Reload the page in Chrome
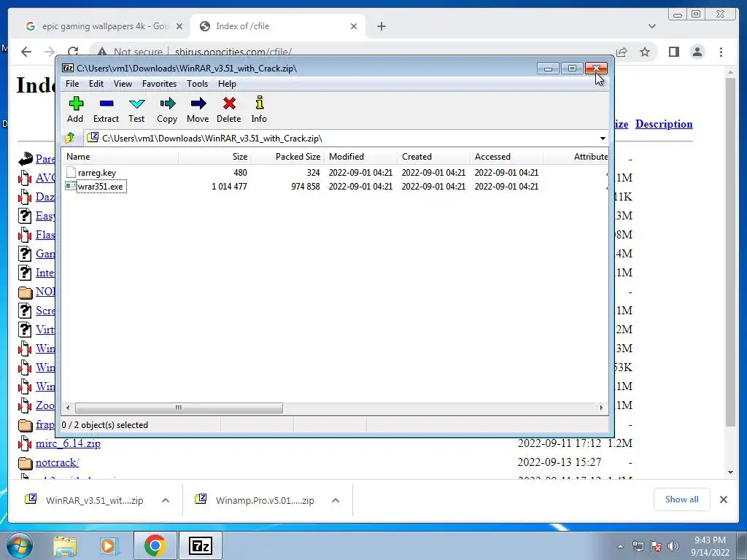The height and width of the screenshot is (560, 747). coord(73,52)
